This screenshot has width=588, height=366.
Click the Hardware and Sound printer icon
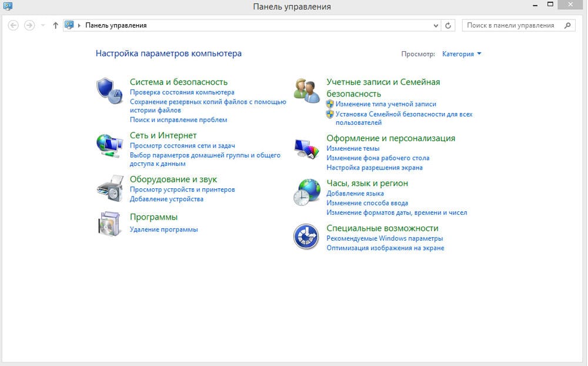tap(109, 189)
